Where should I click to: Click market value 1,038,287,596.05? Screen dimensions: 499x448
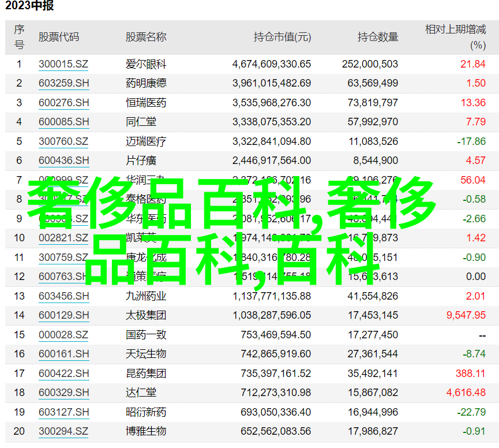pyautogui.click(x=272, y=315)
